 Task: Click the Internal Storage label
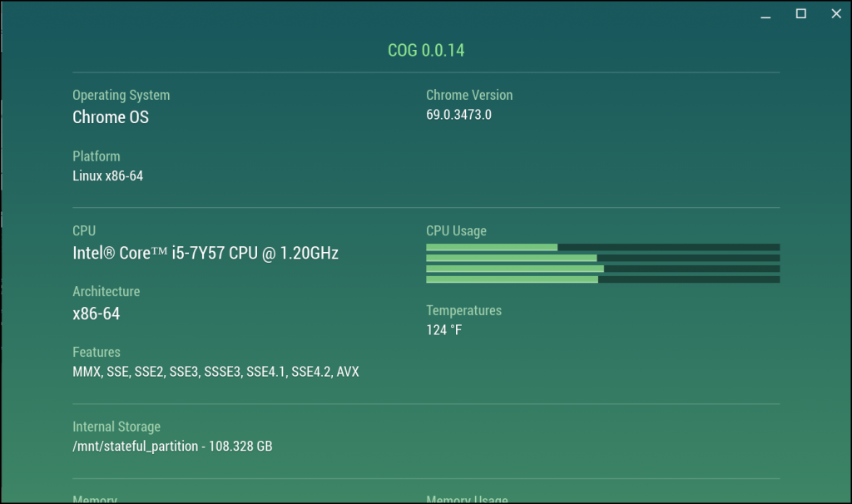[x=116, y=427]
